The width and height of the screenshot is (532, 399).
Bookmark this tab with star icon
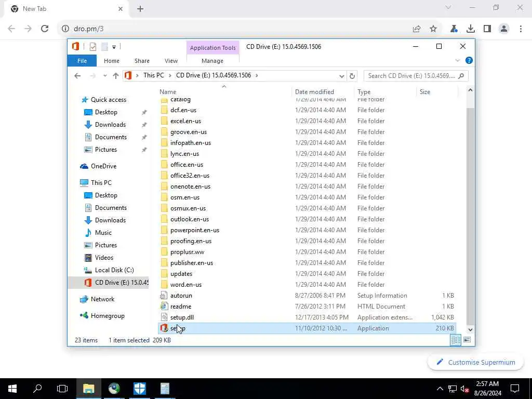click(433, 29)
